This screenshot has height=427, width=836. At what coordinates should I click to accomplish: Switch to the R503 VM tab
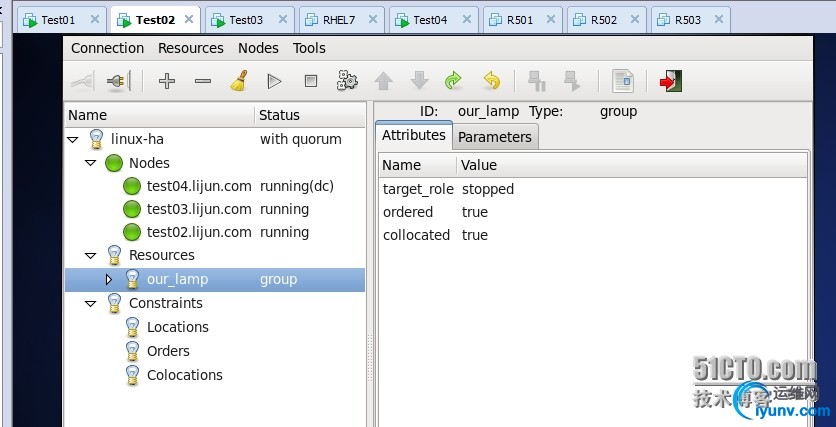coord(688,20)
